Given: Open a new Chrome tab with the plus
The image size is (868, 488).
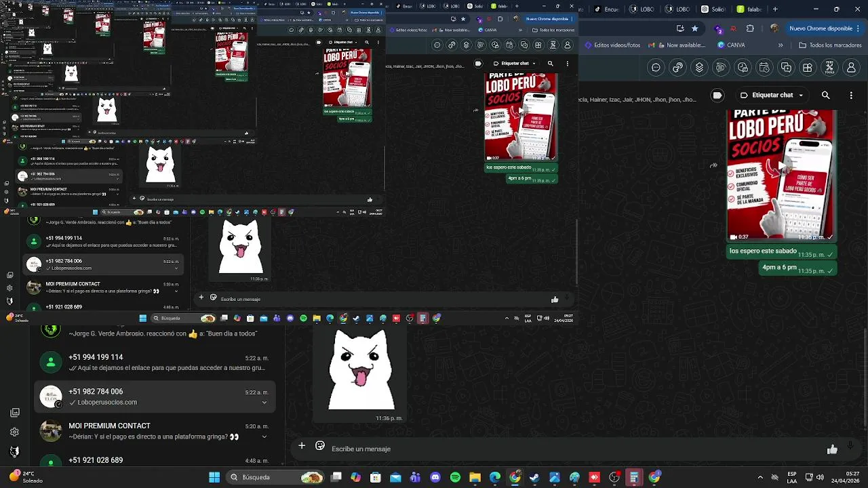Looking at the screenshot, I should (775, 9).
